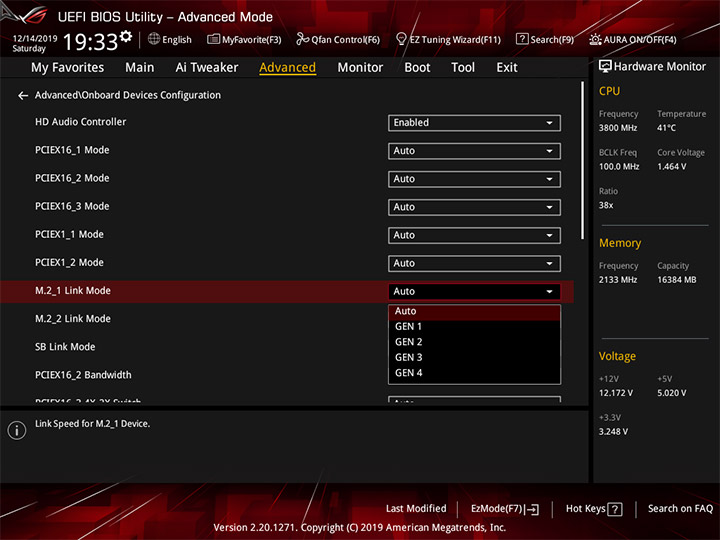Click the CPU frequency 3800 MHz value
Viewport: 720px width, 540px height.
pos(618,128)
